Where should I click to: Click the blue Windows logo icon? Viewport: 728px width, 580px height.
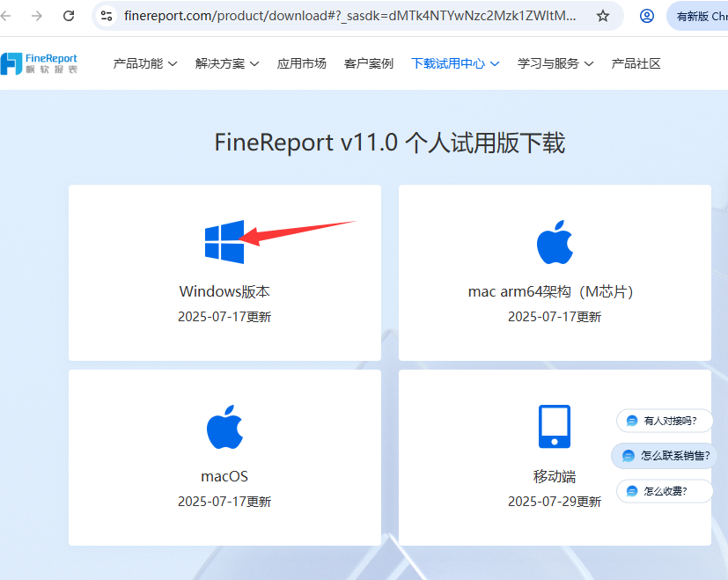[x=224, y=242]
